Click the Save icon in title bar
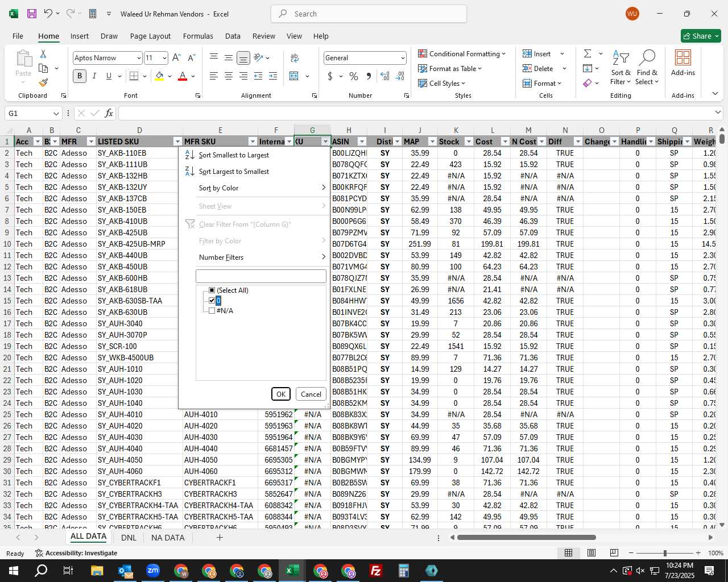Viewport: 728px width, 582px height. (x=32, y=14)
